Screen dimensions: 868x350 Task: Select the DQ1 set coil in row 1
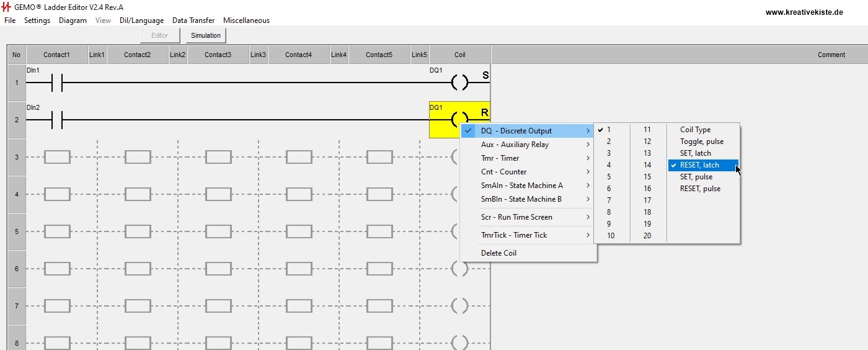tap(459, 83)
